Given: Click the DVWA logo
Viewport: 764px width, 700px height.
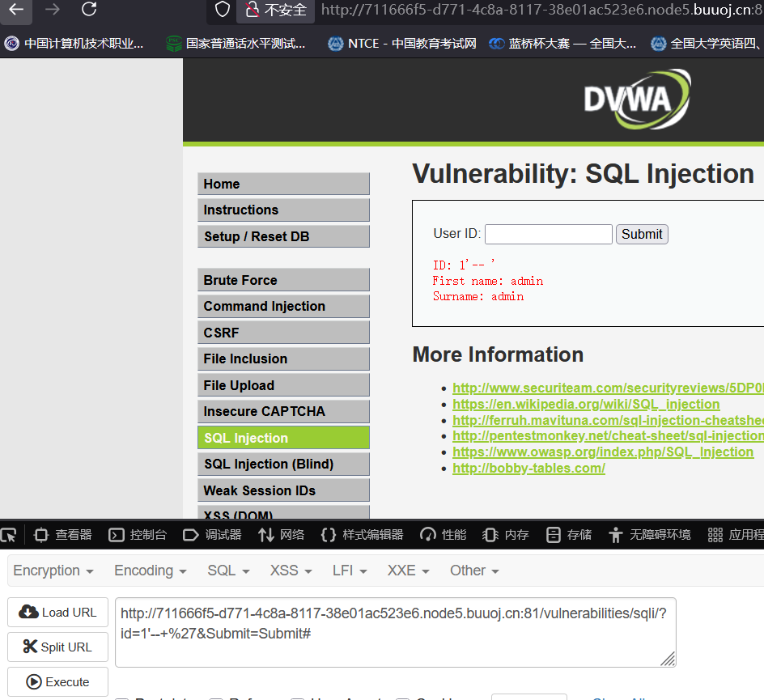Looking at the screenshot, I should tap(637, 100).
